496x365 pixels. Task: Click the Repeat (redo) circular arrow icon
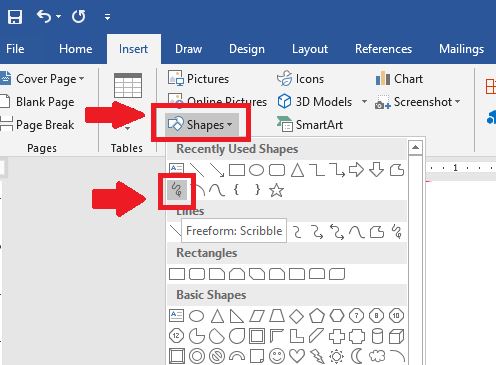79,16
